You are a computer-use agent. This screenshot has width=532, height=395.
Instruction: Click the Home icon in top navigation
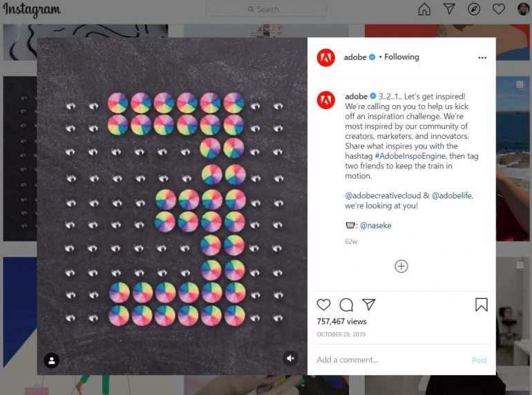click(x=424, y=9)
